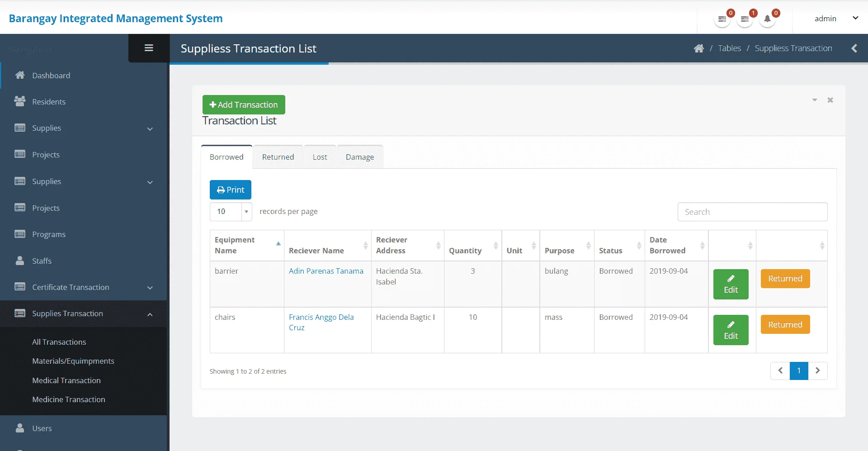The image size is (868, 451).
Task: Go to previous page arrow
Action: click(x=780, y=371)
